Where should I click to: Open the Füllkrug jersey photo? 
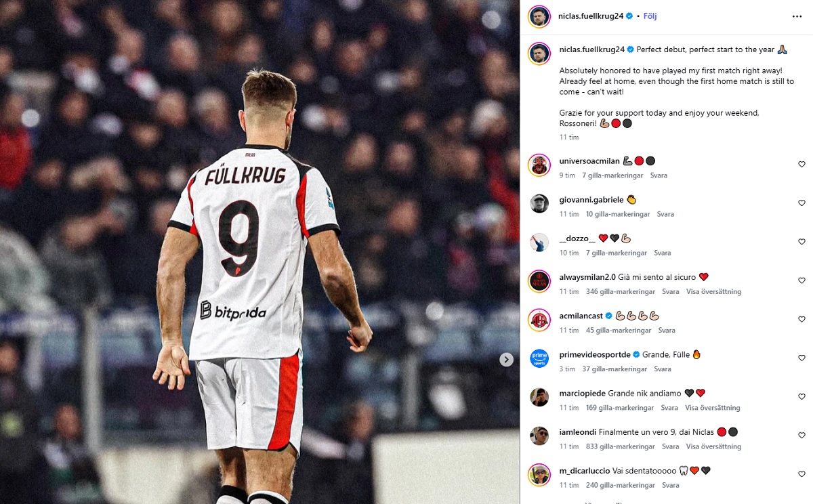260,252
